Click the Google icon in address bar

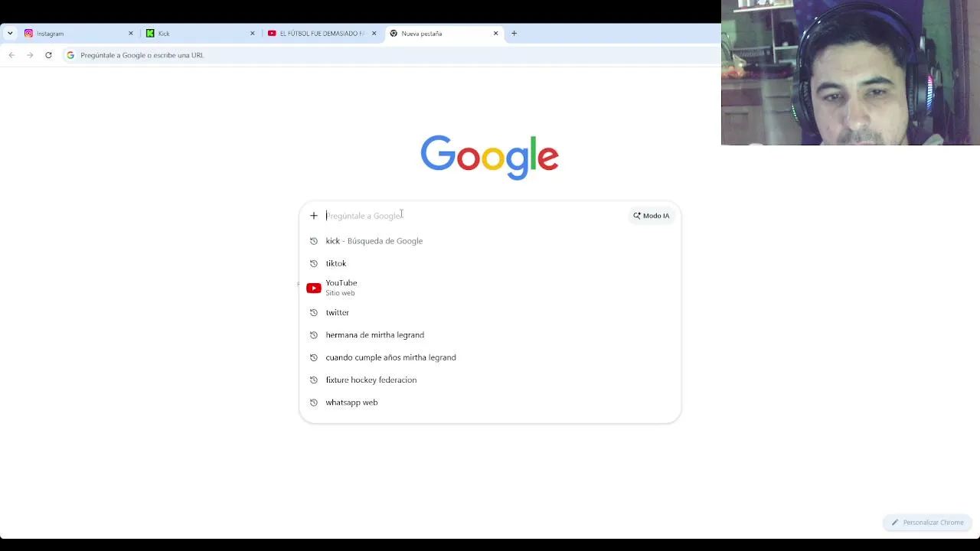click(x=70, y=55)
